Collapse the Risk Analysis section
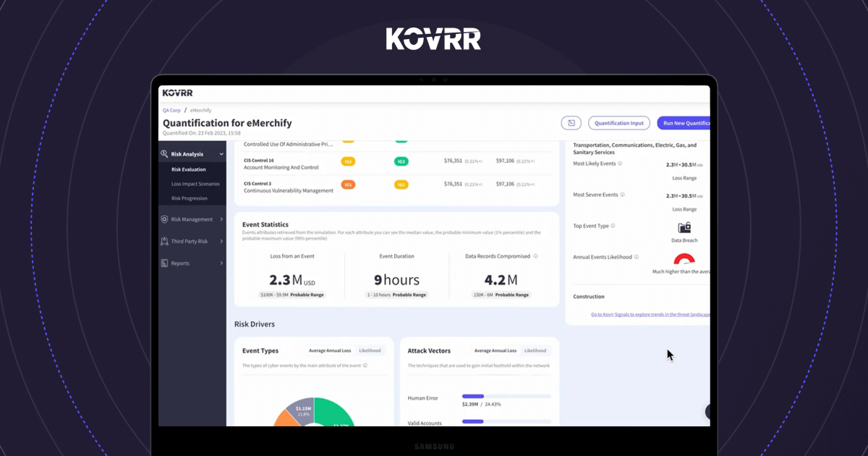 click(x=221, y=154)
